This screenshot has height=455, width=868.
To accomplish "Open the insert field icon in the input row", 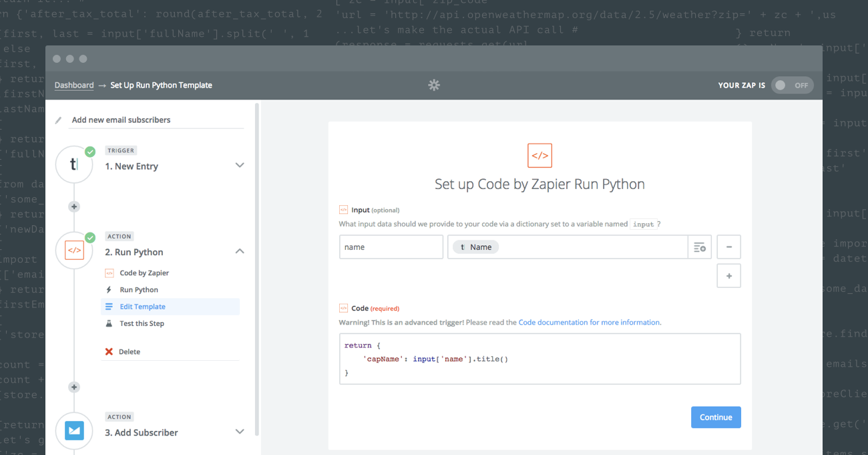I will tap(699, 247).
